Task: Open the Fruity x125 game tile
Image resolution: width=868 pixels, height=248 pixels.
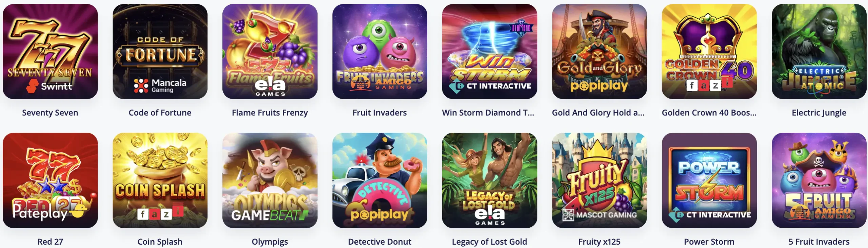Action: pyautogui.click(x=599, y=180)
